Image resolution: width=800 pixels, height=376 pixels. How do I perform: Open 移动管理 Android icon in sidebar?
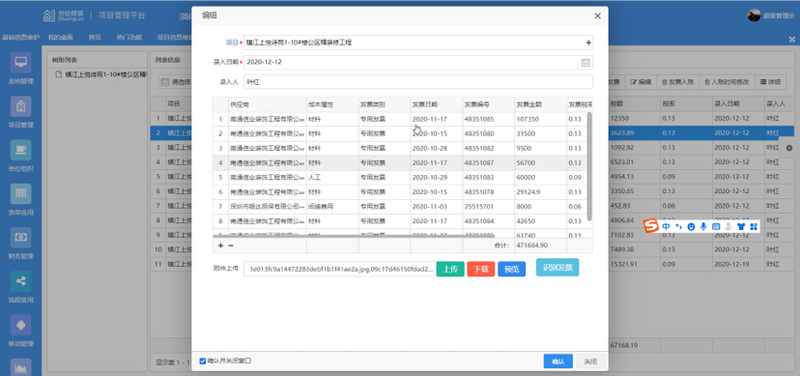tap(21, 325)
